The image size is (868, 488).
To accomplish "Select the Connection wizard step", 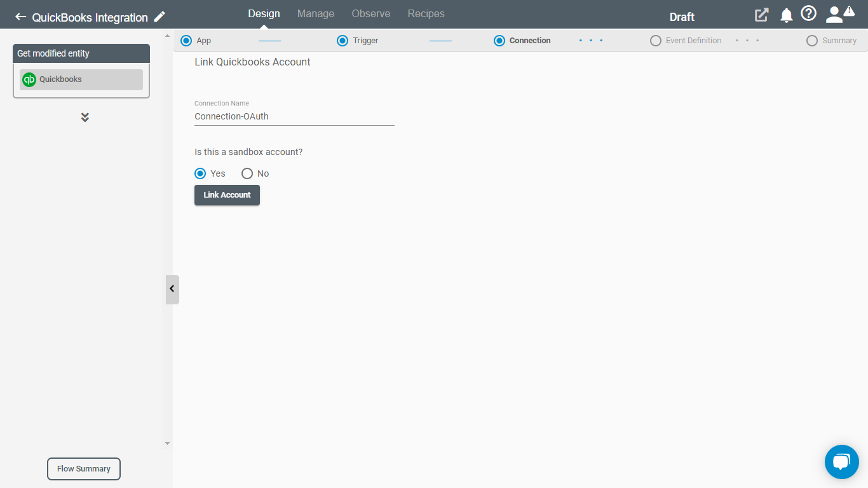I will 522,41.
